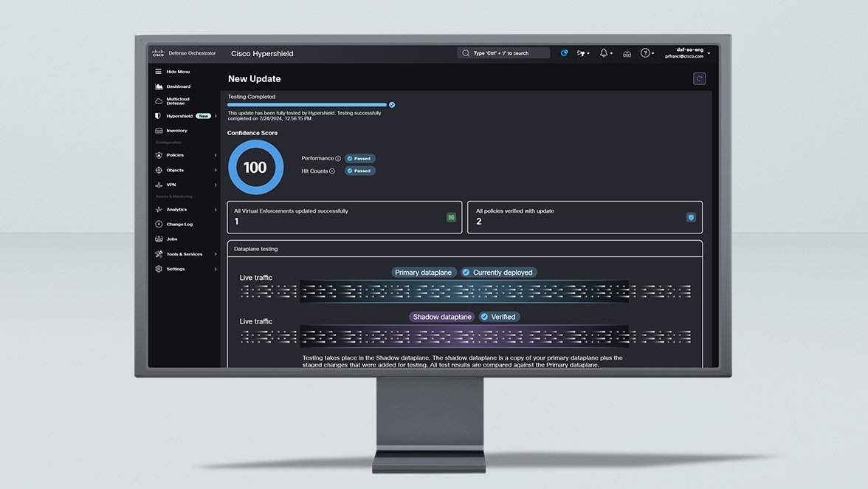The image size is (868, 489).
Task: Click the green Virtual Enforcements card icon
Action: (451, 218)
